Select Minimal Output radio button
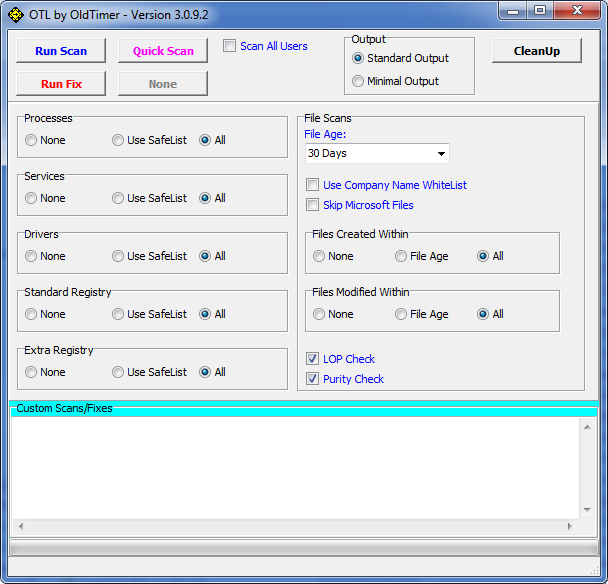608x584 pixels. [x=358, y=81]
